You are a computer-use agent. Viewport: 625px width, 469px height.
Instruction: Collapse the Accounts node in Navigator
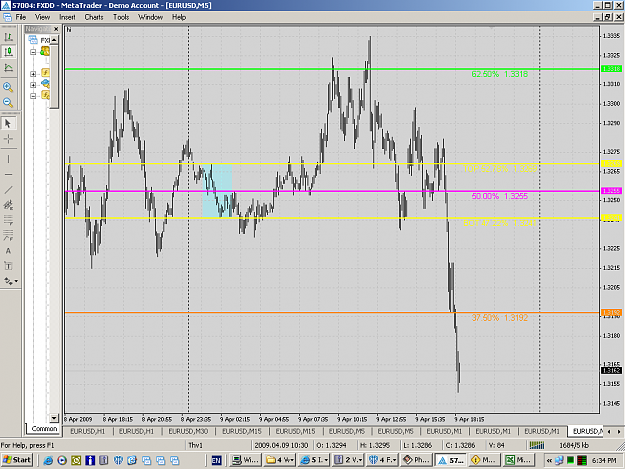click(33, 52)
